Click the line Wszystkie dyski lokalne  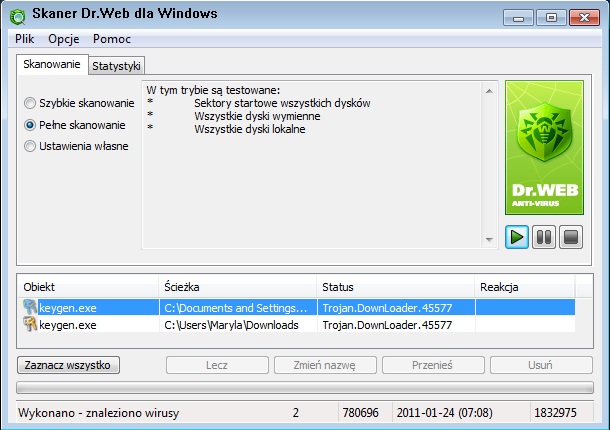point(250,129)
